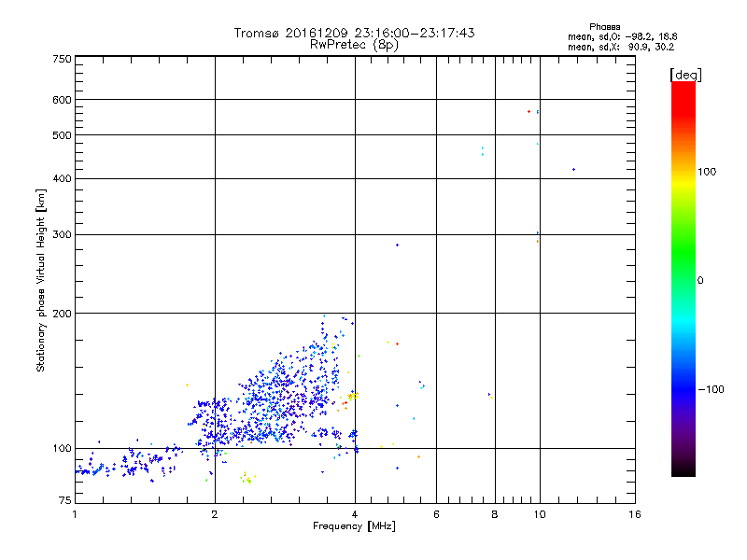Click the black bottom end of the colorbar
747x560 pixels.
pos(684,469)
